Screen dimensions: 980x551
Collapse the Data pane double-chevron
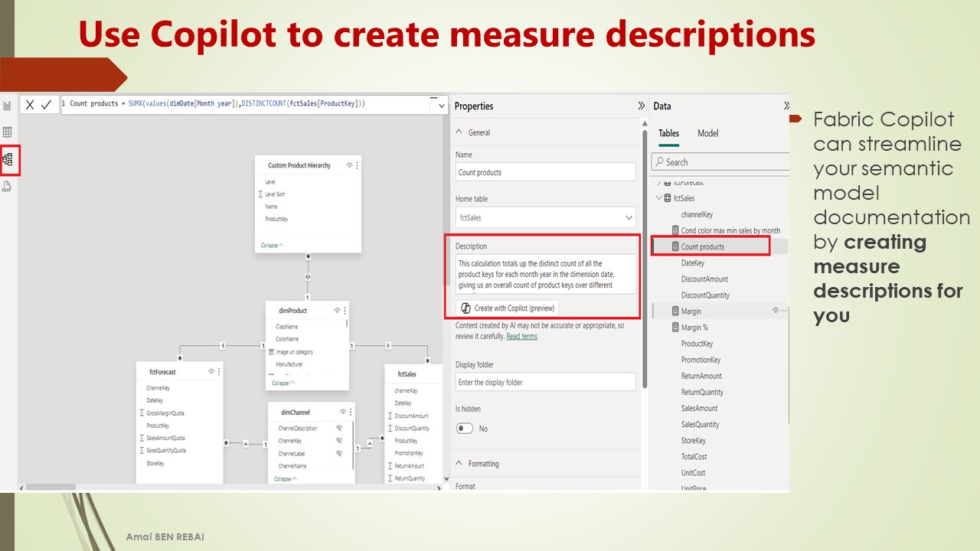click(786, 106)
